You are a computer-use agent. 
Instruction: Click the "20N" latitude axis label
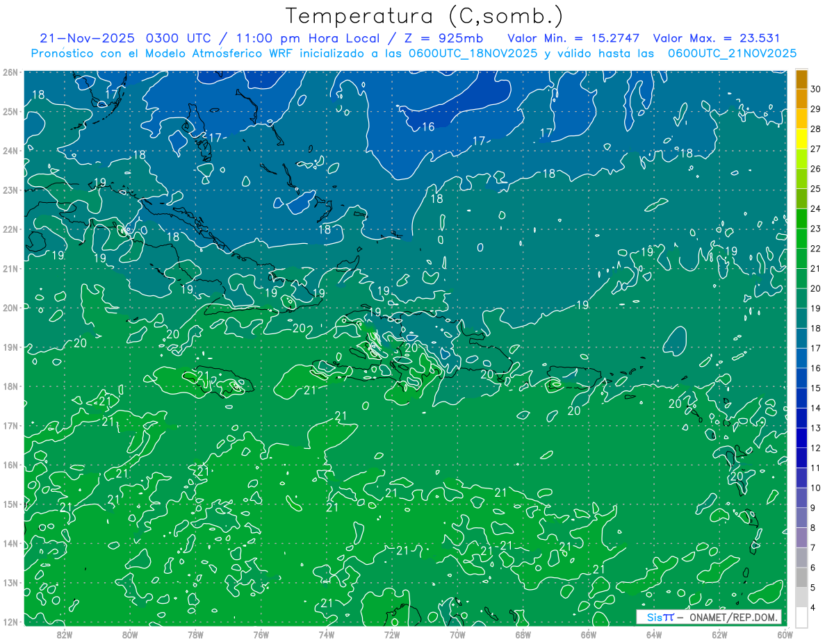(10, 308)
